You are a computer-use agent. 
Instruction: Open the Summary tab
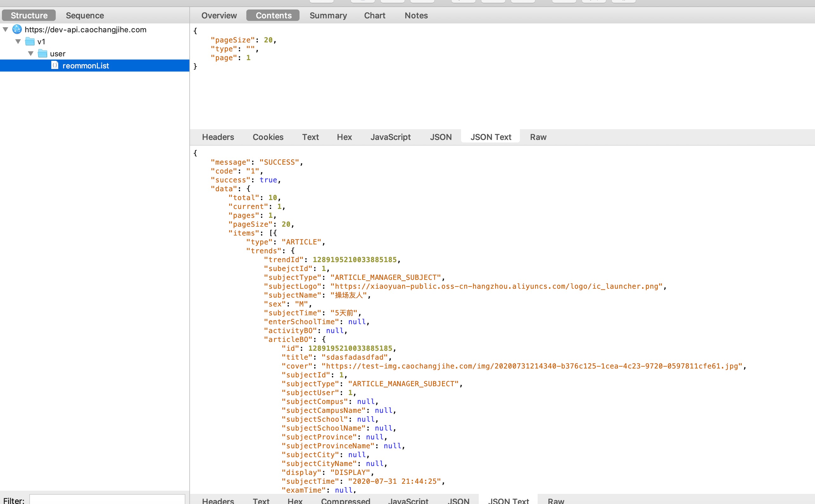[328, 15]
